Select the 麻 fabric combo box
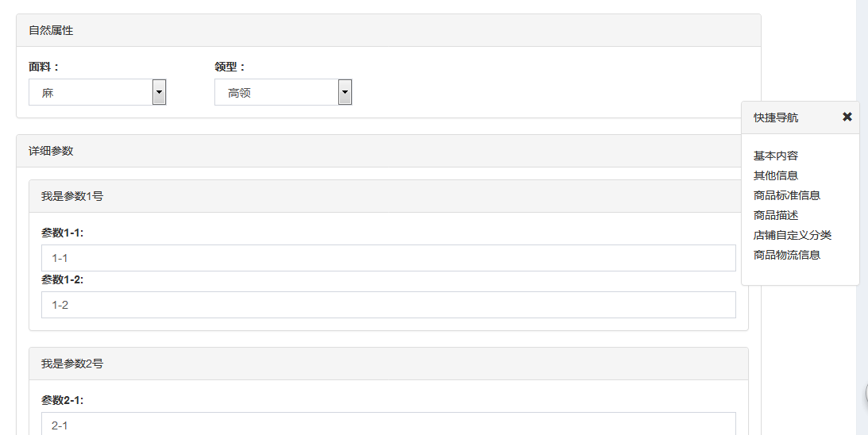Screen dimensions: 868x435 [98, 92]
